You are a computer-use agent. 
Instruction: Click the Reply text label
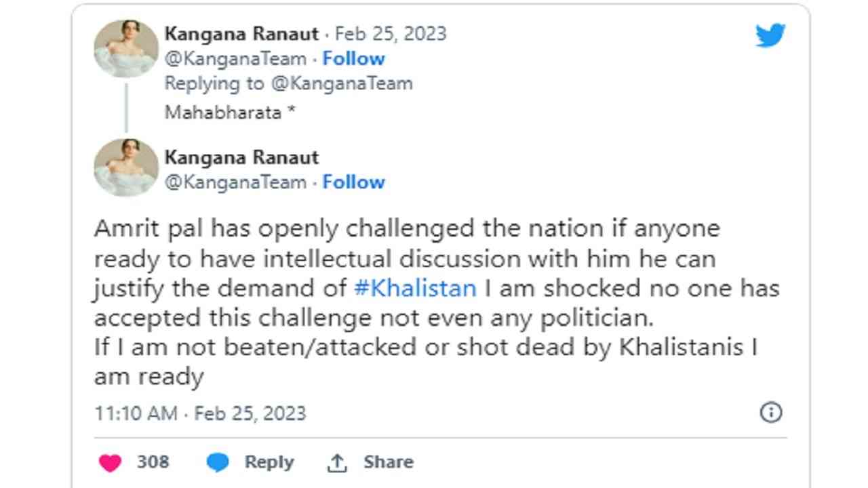tap(269, 462)
